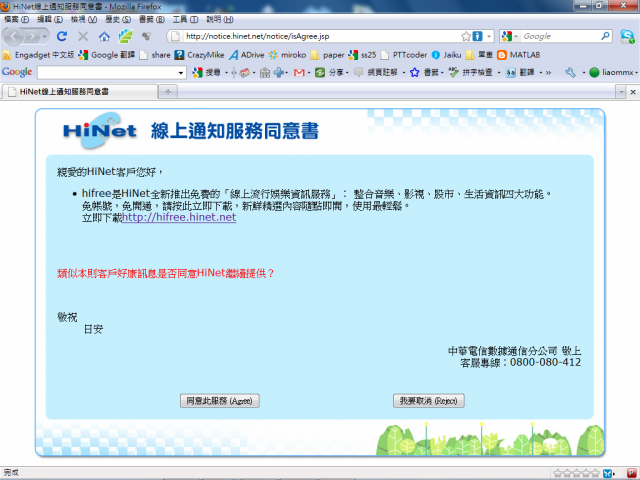
Task: Click the blue X icon in status bar
Action: coord(608,473)
